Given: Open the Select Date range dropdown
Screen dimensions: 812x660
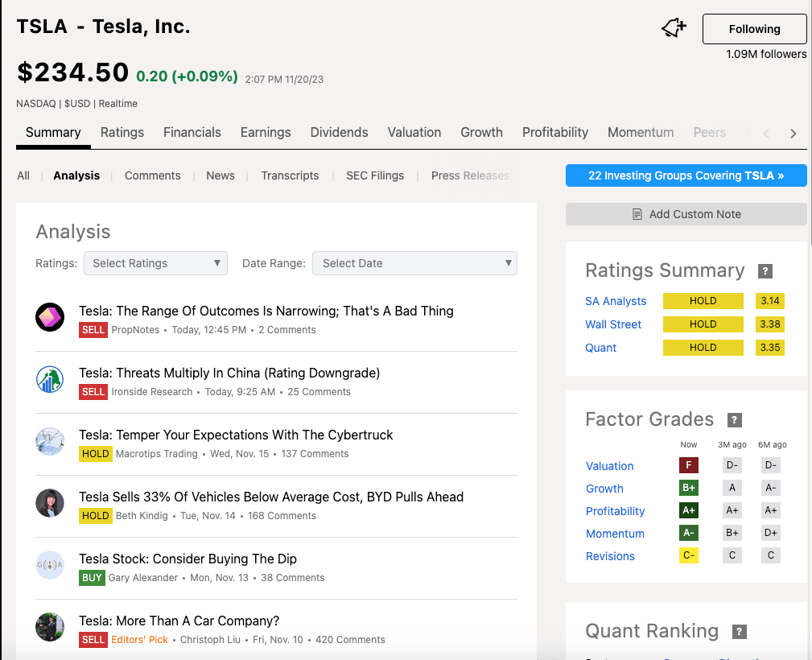Looking at the screenshot, I should point(414,263).
